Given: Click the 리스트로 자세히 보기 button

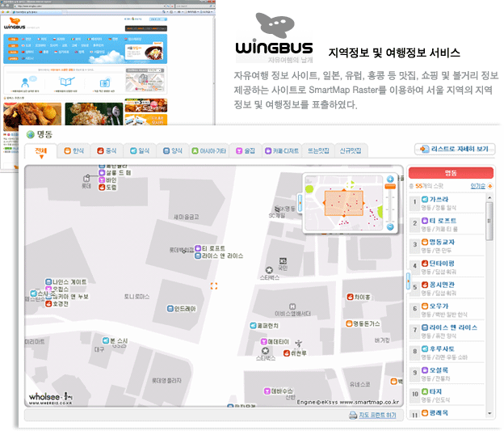Looking at the screenshot, I should pos(455,150).
